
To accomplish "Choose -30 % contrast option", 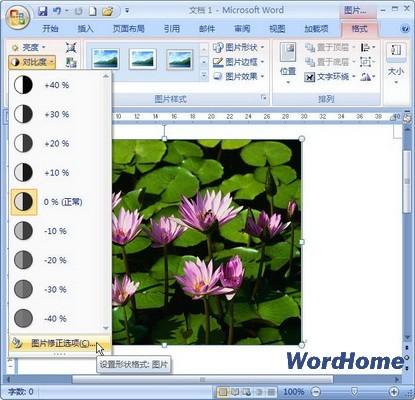I will coord(57,289).
